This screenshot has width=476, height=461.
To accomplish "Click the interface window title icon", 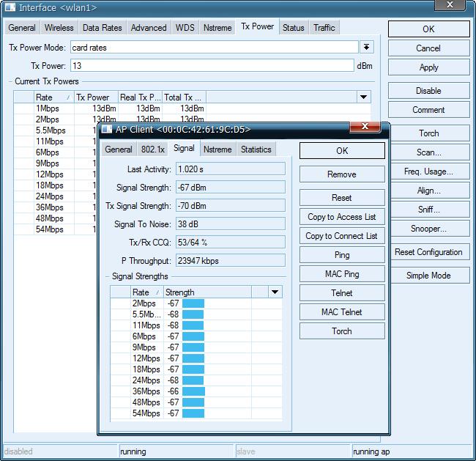I will tap(10, 7).
